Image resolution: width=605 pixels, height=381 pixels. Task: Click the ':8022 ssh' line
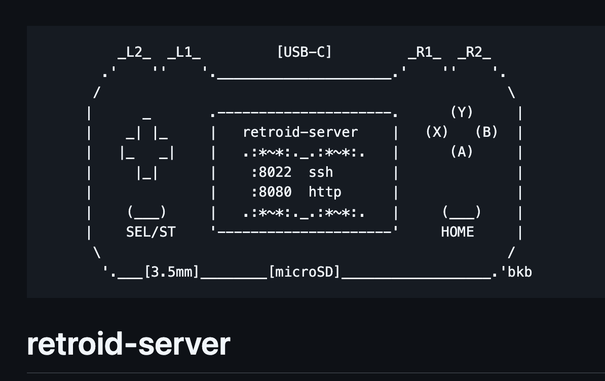(x=292, y=172)
